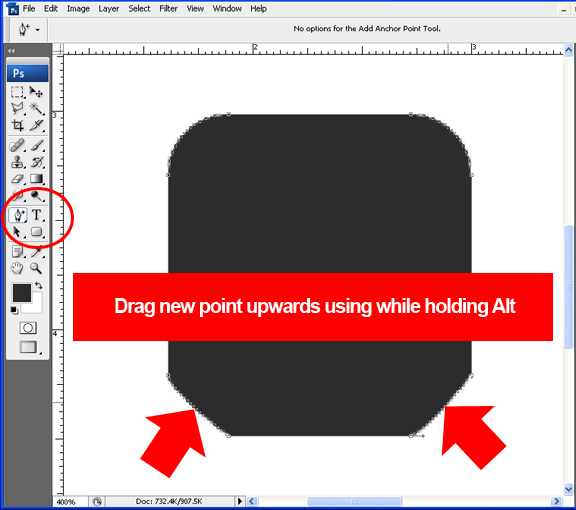The height and width of the screenshot is (510, 576).
Task: Open the Layer menu
Action: click(109, 8)
